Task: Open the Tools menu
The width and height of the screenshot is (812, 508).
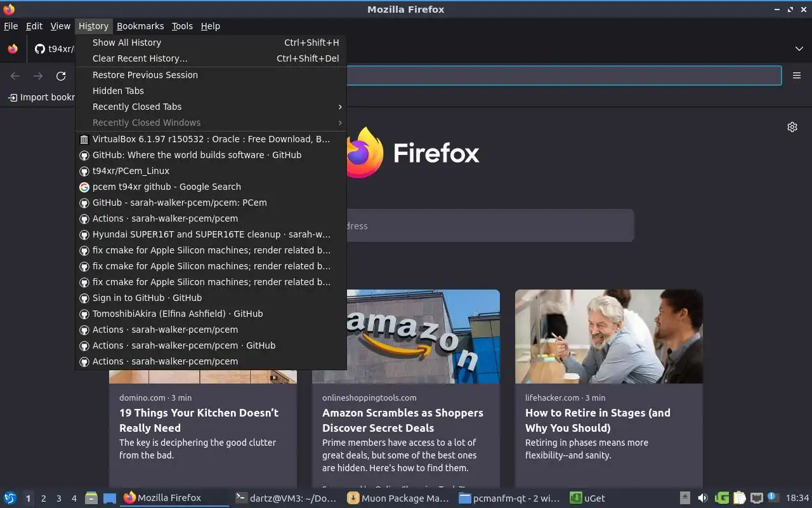Action: pyautogui.click(x=182, y=26)
